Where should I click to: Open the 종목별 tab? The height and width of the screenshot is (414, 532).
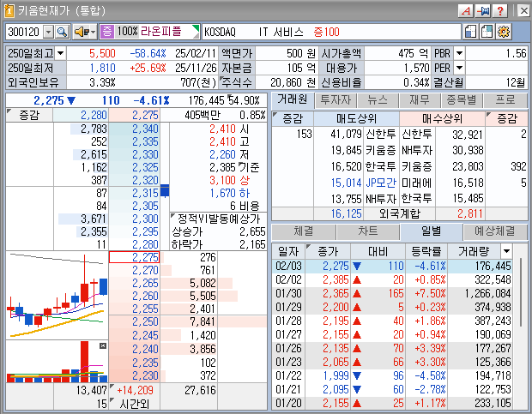pyautogui.click(x=462, y=100)
